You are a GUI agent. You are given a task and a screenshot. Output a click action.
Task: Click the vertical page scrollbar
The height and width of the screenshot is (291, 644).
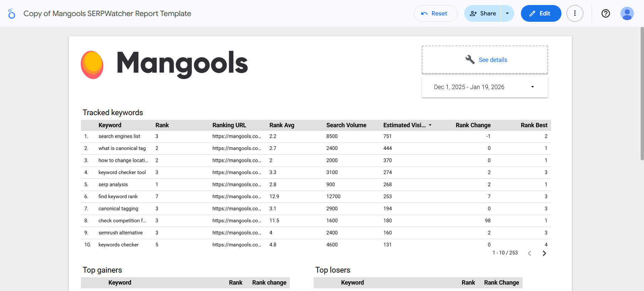click(x=642, y=94)
